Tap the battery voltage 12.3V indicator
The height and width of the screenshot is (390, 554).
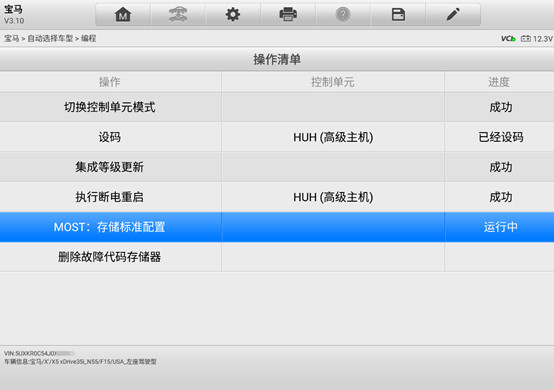pos(537,39)
